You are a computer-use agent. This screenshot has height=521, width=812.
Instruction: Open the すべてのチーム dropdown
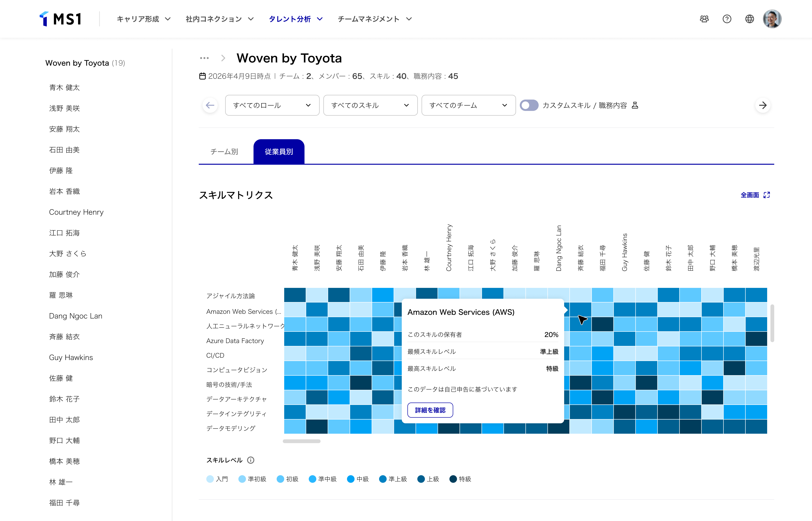click(x=468, y=105)
